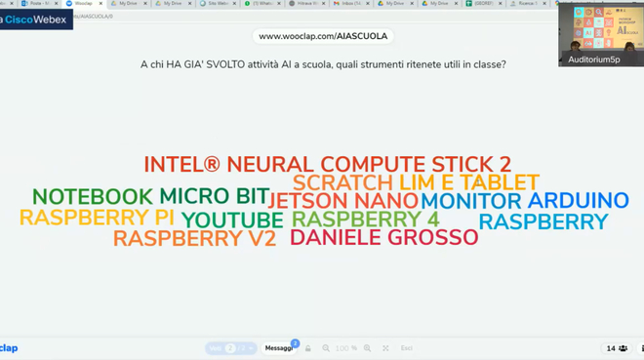Open the participants count with people icon
This screenshot has height=360, width=644.
click(617, 348)
